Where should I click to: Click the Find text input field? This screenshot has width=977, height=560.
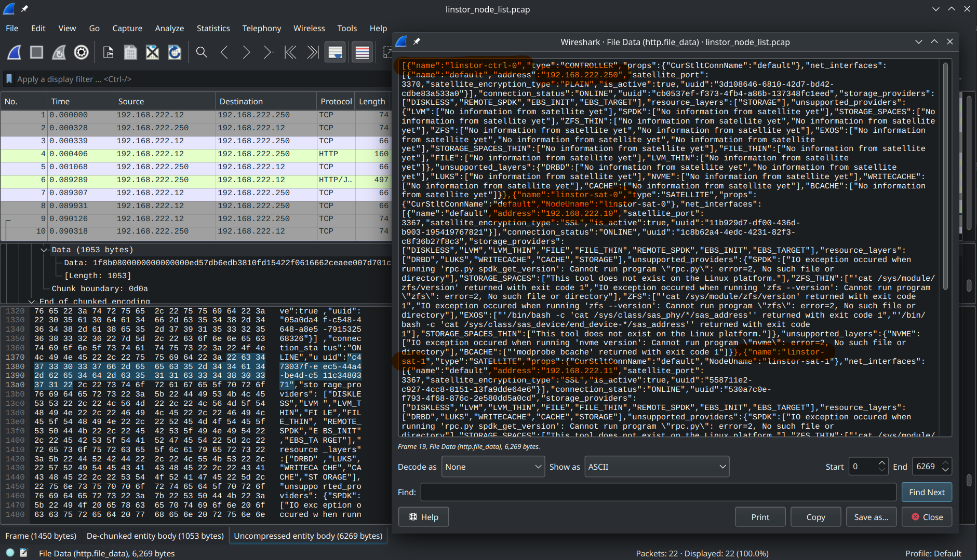(x=658, y=492)
